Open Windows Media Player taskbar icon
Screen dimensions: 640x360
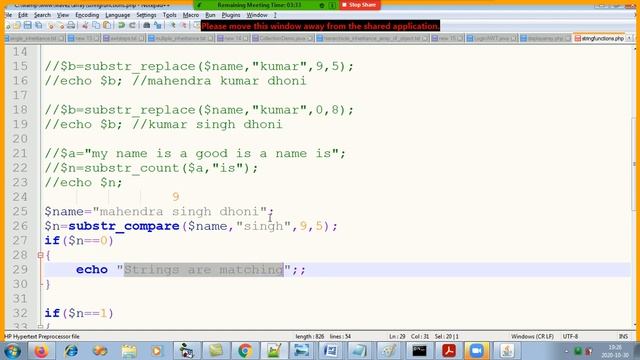click(157, 351)
